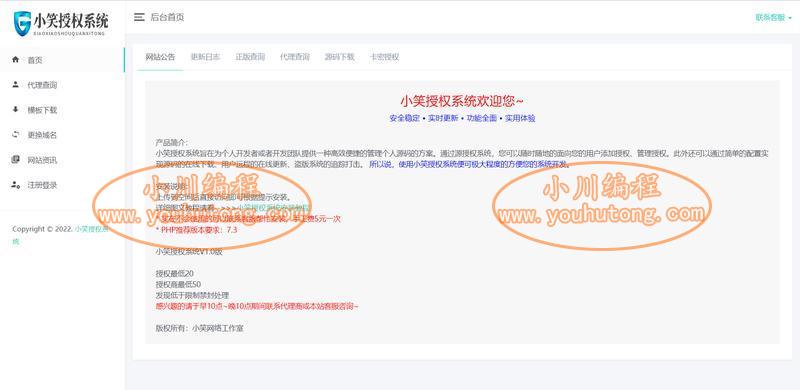The image size is (800, 390).
Task: Open the 卡密授权 tab
Action: [x=384, y=57]
